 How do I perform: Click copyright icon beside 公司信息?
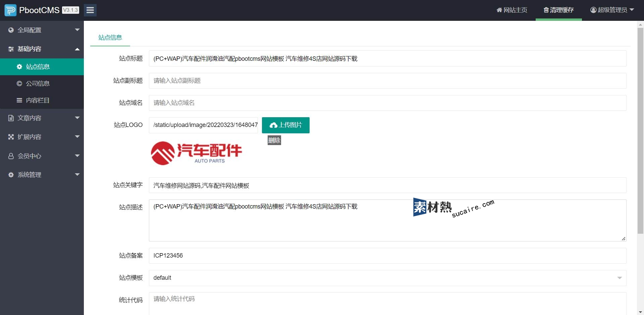point(19,84)
